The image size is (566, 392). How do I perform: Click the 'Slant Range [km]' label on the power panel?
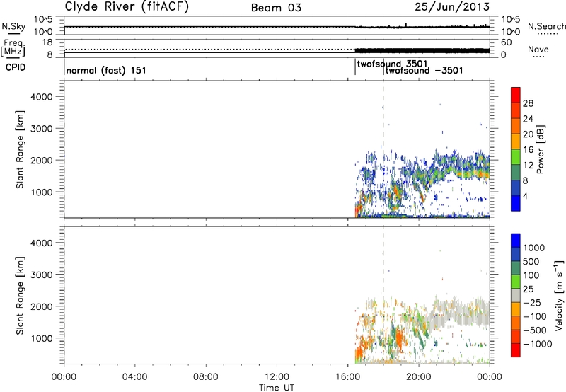20,149
